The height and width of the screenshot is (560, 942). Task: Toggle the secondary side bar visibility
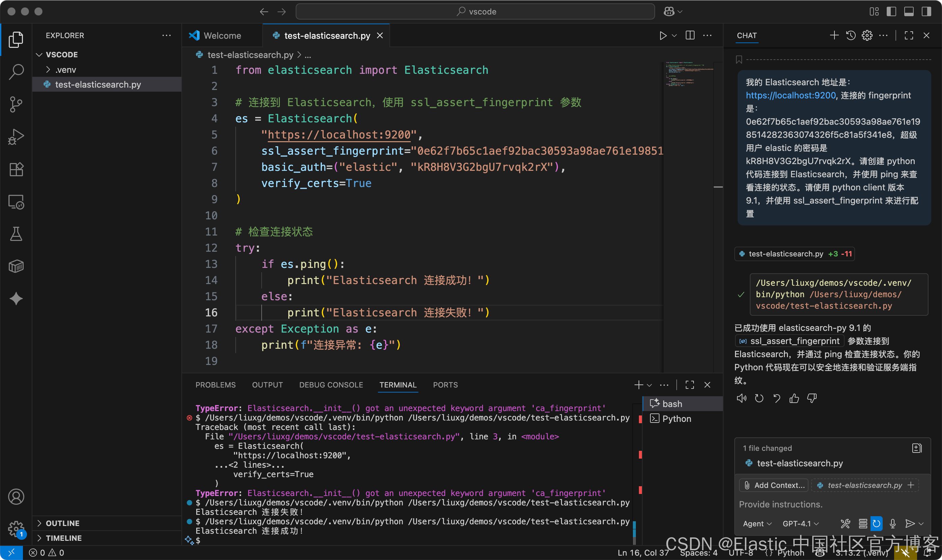point(926,12)
